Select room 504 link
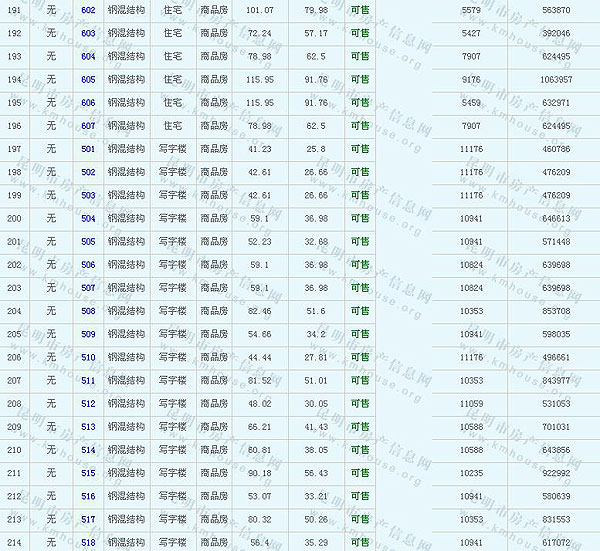The height and width of the screenshot is (551, 600). pos(88,218)
